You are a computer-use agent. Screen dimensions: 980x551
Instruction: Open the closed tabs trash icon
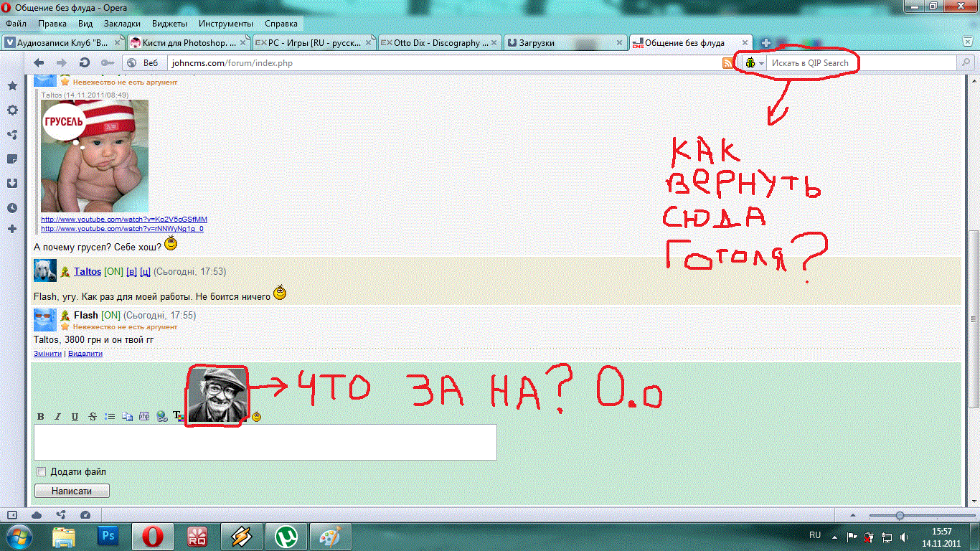[x=967, y=43]
